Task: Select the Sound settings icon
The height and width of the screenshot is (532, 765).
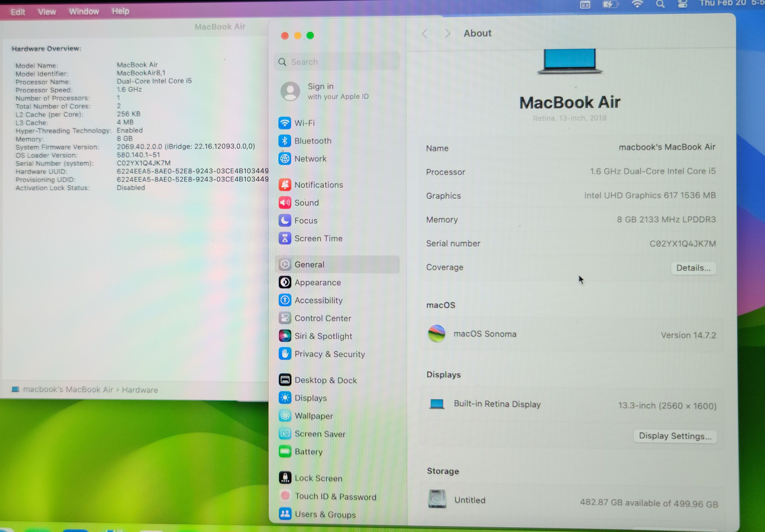Action: click(x=284, y=202)
